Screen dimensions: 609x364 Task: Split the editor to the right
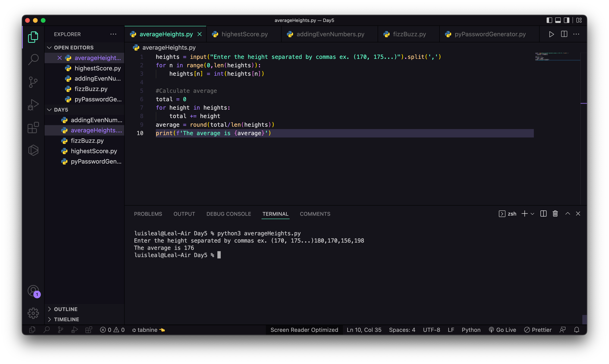(x=564, y=34)
